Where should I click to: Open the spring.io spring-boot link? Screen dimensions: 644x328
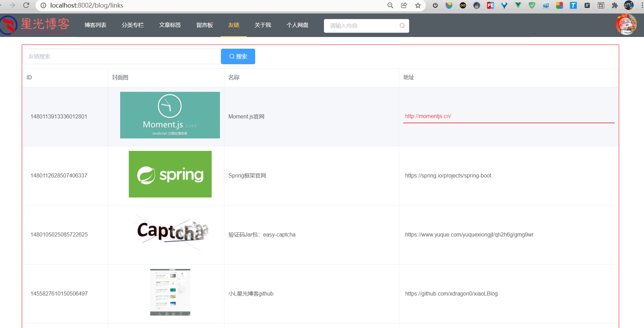click(448, 176)
